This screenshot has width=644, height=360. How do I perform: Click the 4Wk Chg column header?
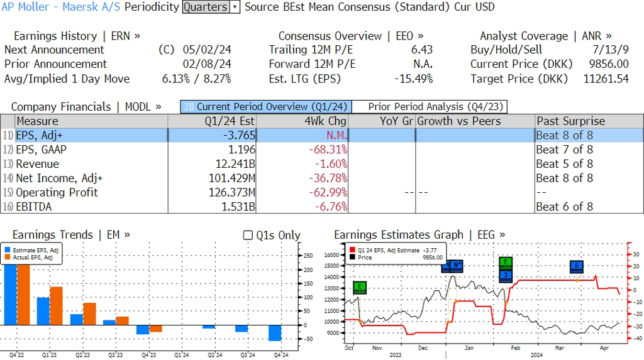pyautogui.click(x=303, y=121)
